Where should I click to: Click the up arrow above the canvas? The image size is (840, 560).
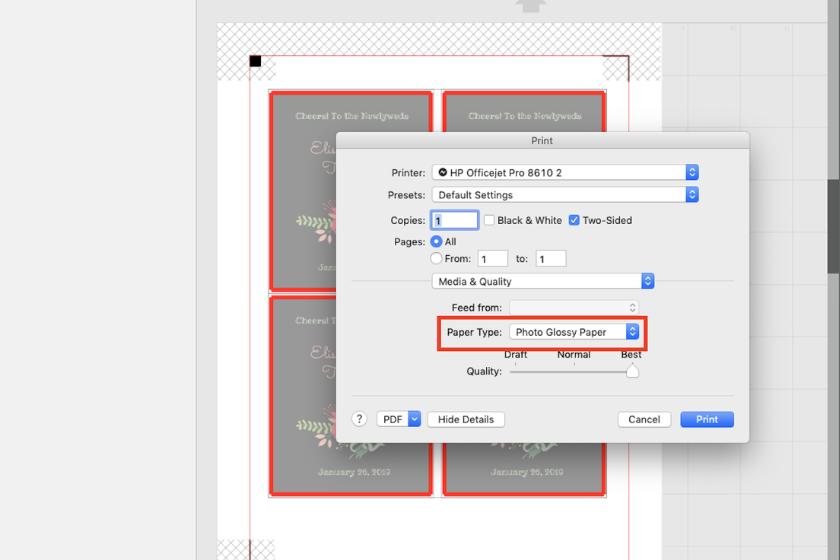(x=530, y=6)
